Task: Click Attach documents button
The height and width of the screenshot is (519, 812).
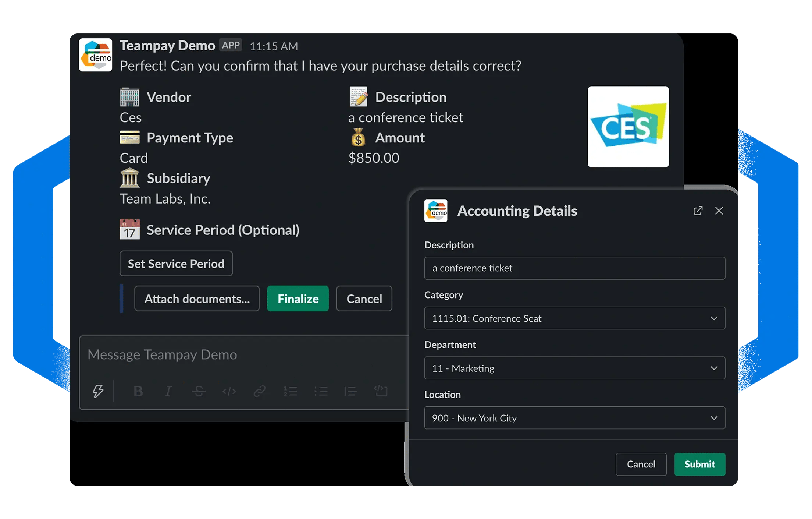Action: (x=197, y=299)
